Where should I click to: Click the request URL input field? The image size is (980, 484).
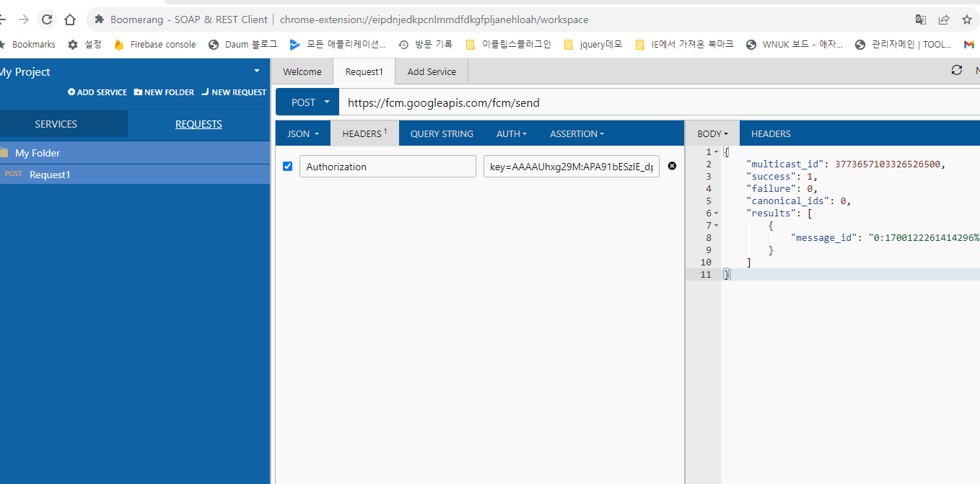660,102
